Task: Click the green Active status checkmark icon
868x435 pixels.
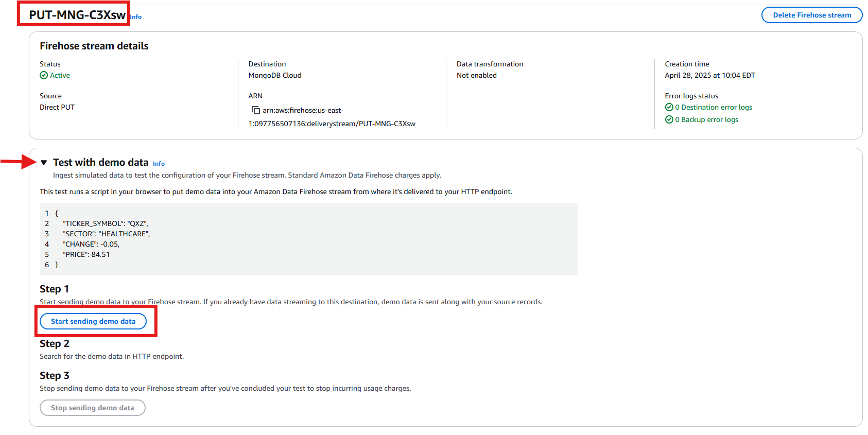Action: 44,75
